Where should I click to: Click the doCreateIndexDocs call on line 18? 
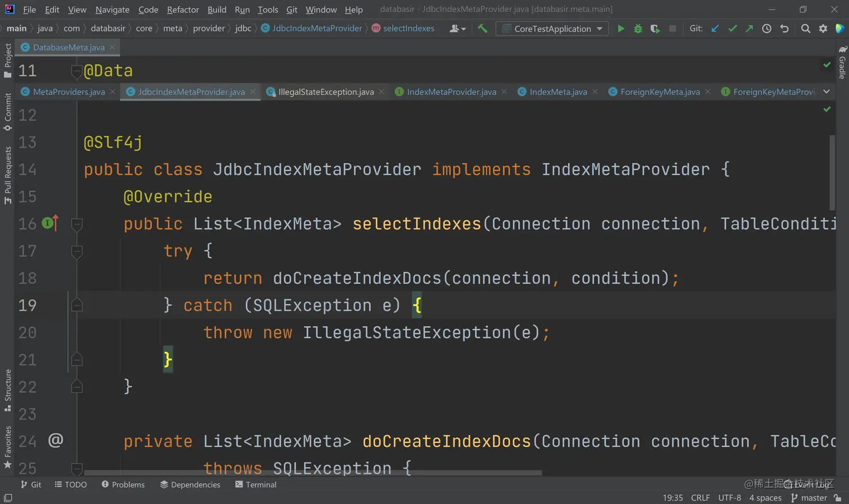click(357, 278)
